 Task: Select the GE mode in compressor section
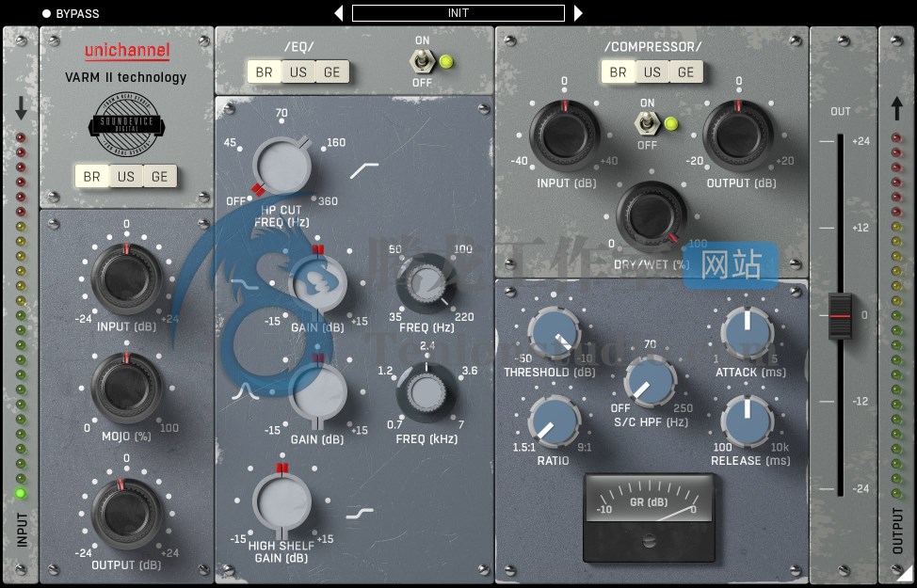pyautogui.click(x=686, y=72)
